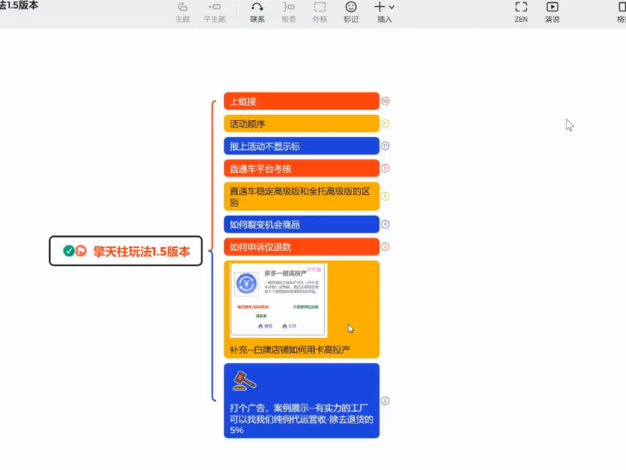Expand children of 如何申诉仅退款 node
626x470 pixels.
pos(385,247)
